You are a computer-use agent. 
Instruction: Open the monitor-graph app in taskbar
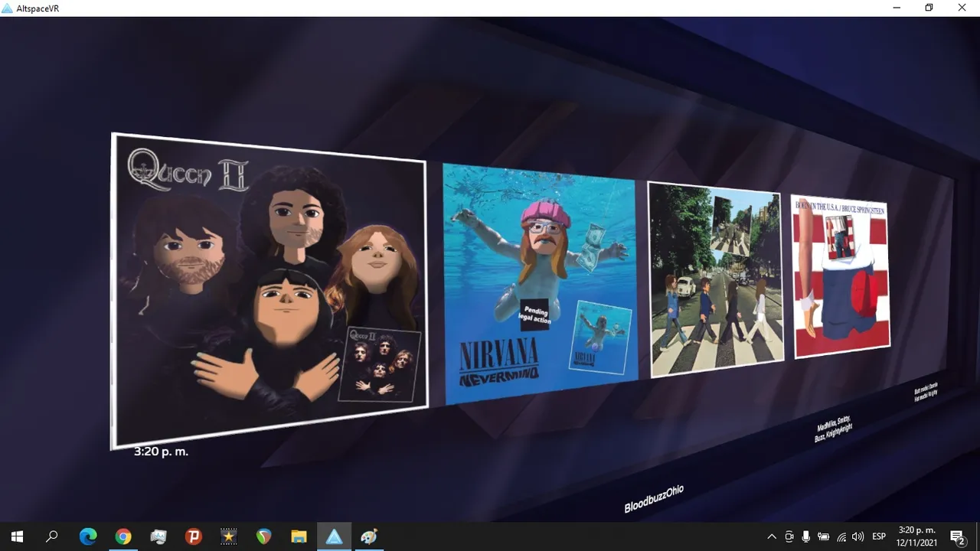pos(158,536)
